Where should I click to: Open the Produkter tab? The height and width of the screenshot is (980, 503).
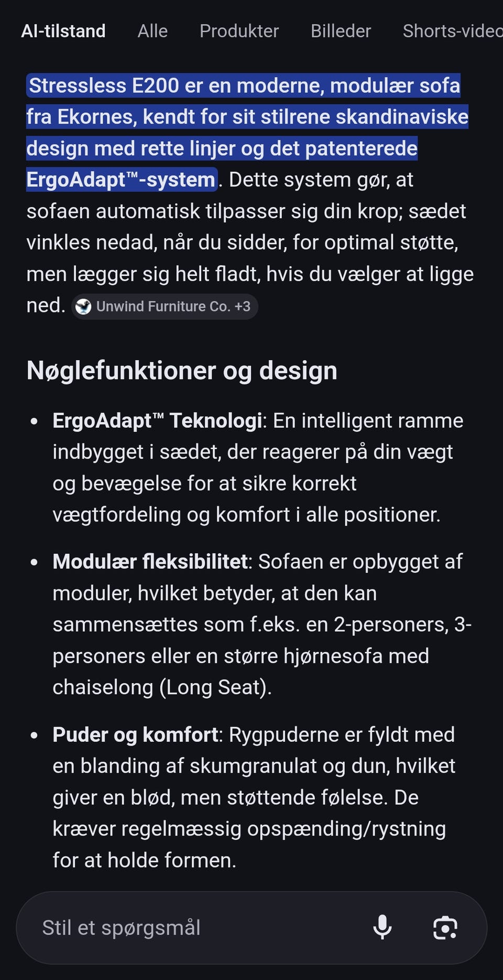239,31
